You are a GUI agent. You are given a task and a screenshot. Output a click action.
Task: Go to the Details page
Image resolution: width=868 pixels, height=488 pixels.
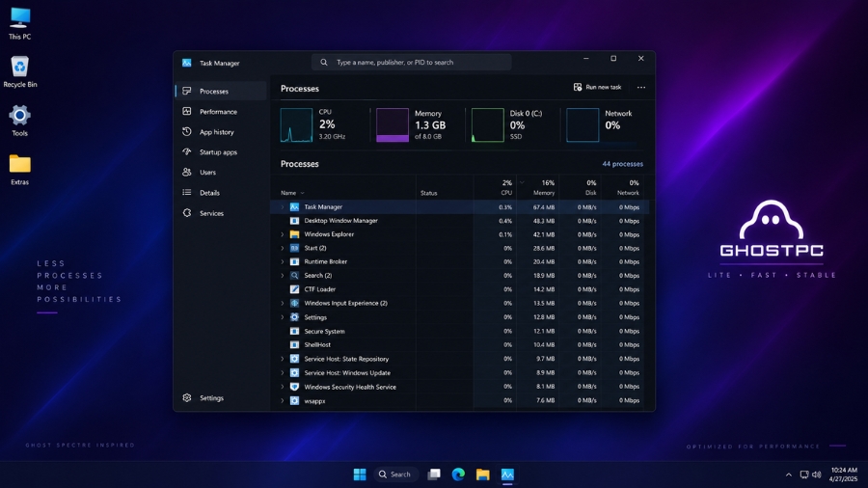point(222,193)
